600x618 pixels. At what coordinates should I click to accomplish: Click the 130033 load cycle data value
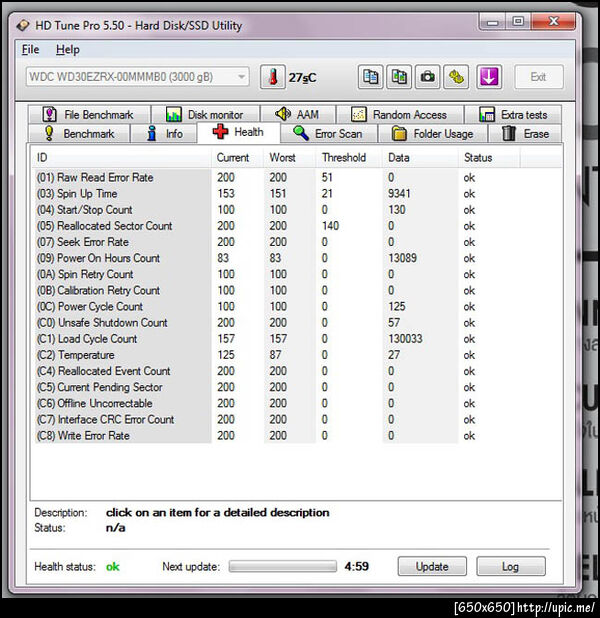pos(405,339)
